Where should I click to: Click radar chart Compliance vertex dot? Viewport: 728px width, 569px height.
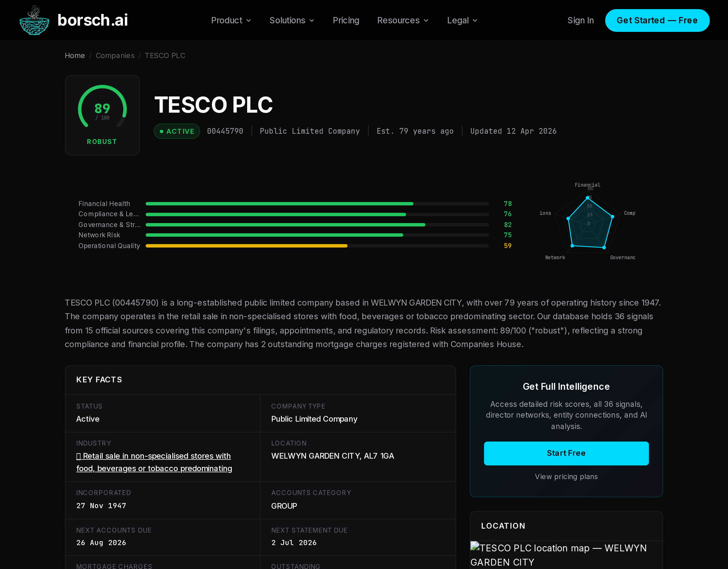612,217
